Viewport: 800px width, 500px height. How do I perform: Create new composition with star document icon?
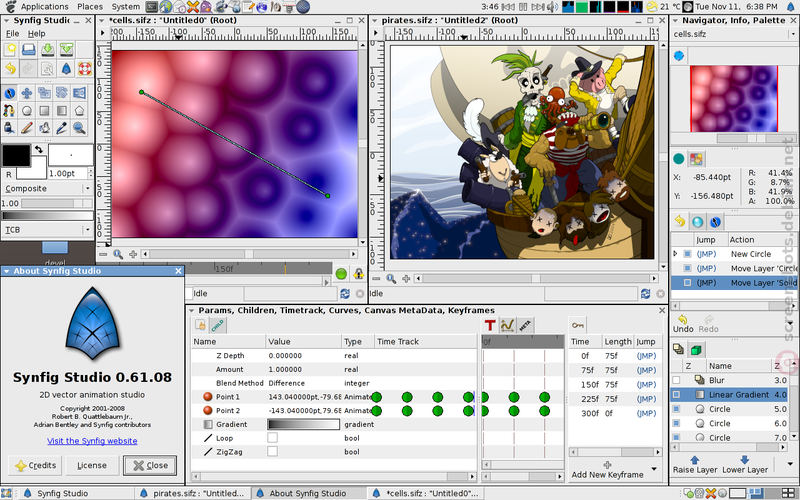pyautogui.click(x=10, y=49)
